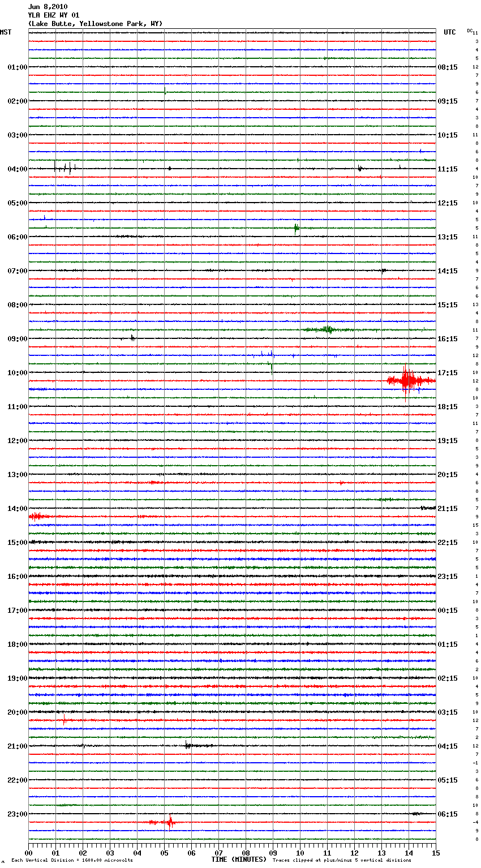Click the 09:15 UTC time label
This screenshot has width=481, height=868.
pyautogui.click(x=448, y=101)
